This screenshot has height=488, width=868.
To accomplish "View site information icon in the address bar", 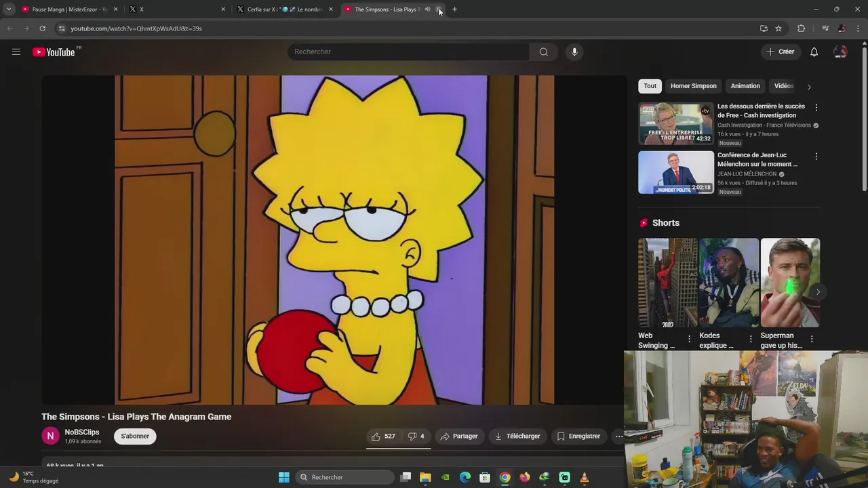I will pos(62,28).
